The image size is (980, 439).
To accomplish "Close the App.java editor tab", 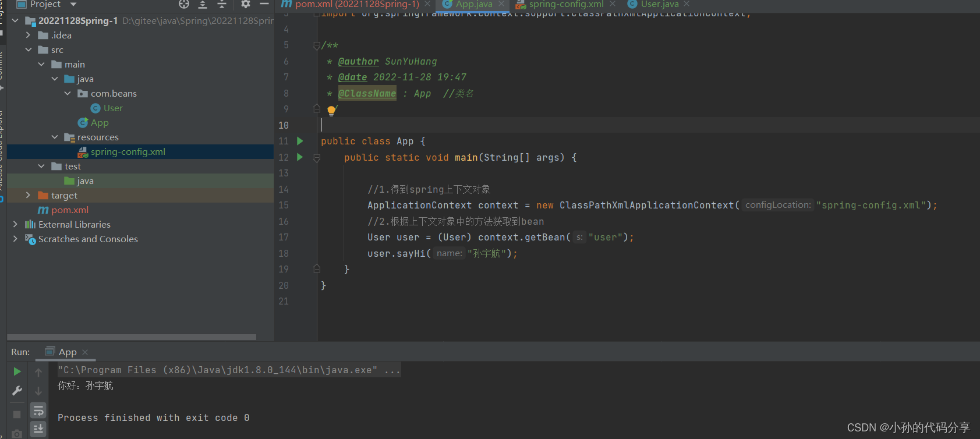I will coord(501,4).
